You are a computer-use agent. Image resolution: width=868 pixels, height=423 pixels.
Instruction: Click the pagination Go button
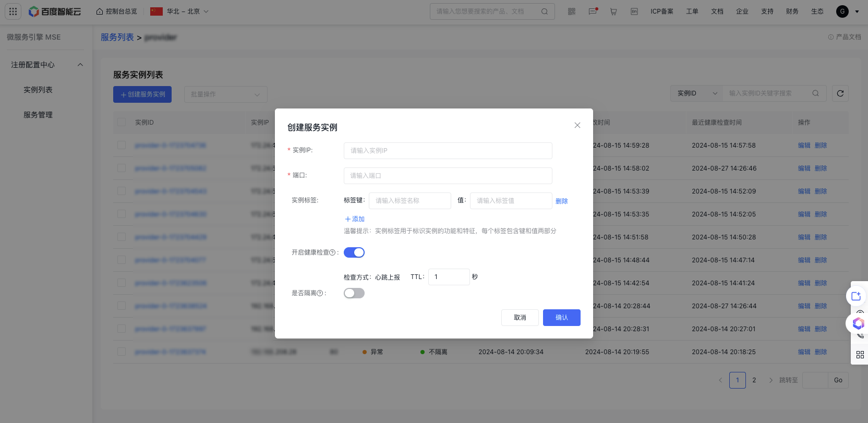[x=838, y=380]
